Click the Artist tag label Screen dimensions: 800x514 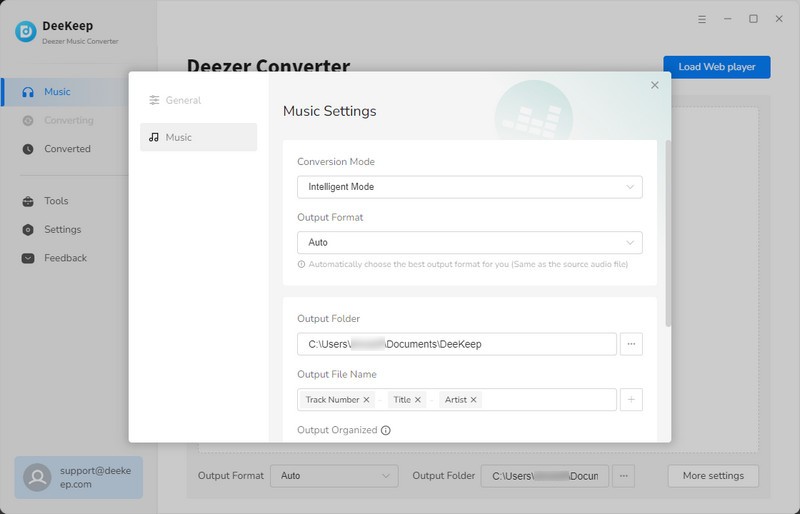point(456,400)
